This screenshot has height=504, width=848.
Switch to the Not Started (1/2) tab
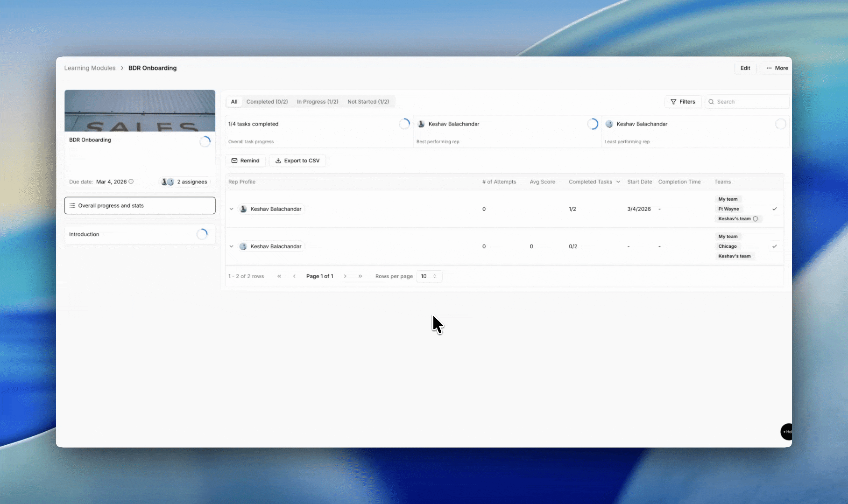368,102
